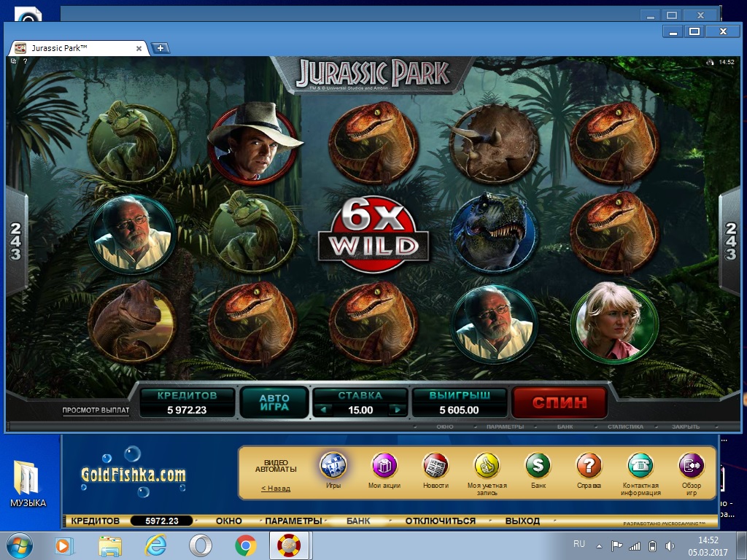
Task: Switch to the Jurassic Park tab
Action: click(x=79, y=48)
